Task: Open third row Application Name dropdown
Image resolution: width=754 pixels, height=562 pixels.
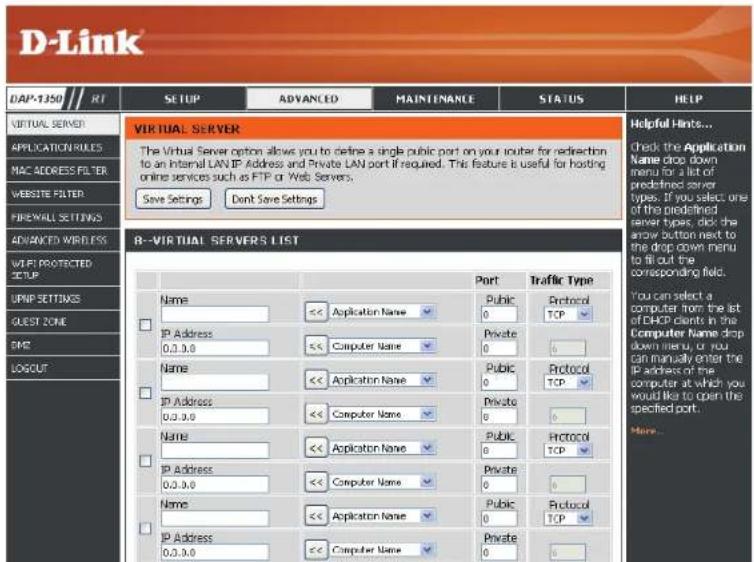Action: [382, 449]
